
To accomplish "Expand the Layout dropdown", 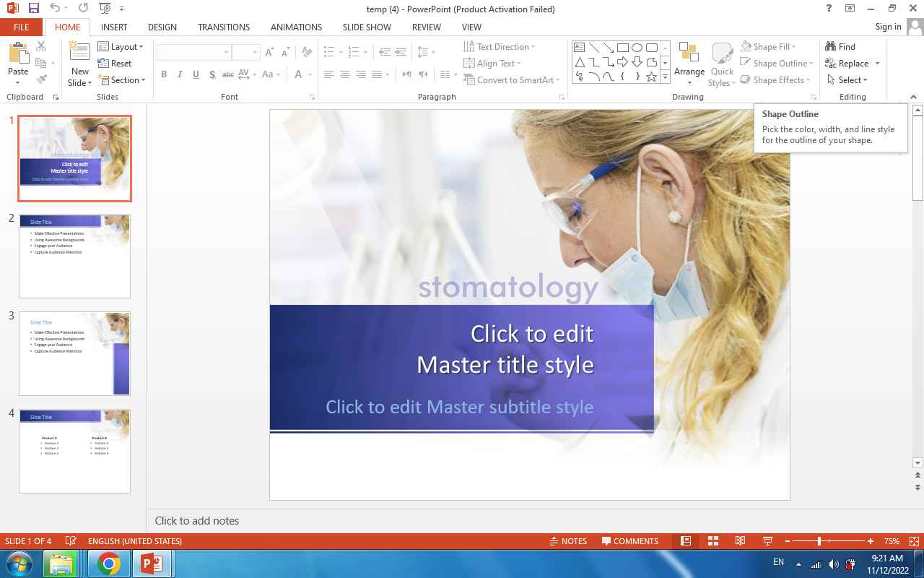I will click(121, 47).
